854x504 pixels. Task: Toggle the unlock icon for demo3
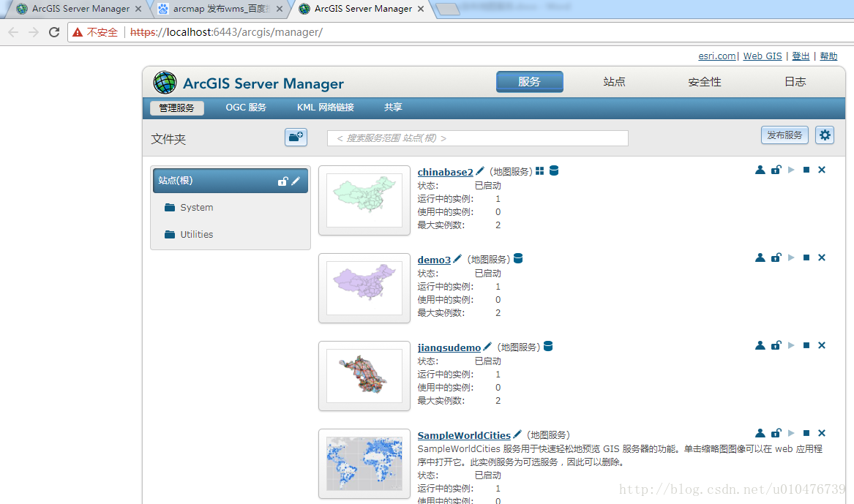776,257
